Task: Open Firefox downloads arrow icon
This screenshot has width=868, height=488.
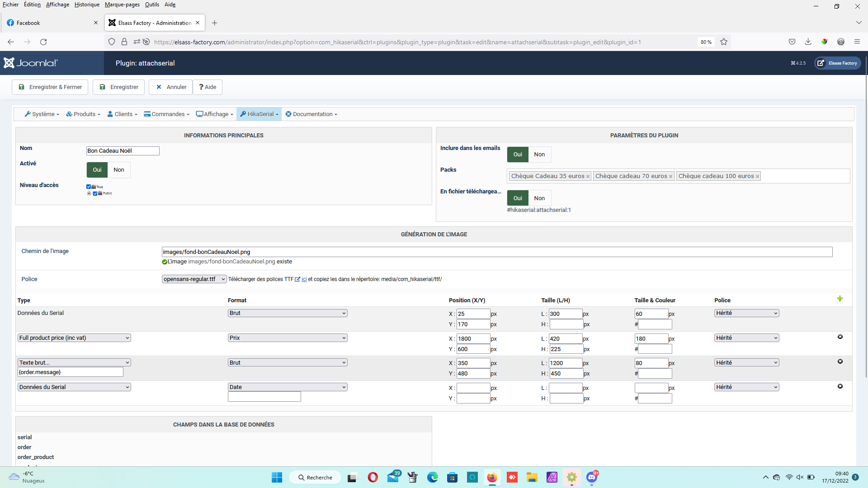Action: (x=808, y=42)
